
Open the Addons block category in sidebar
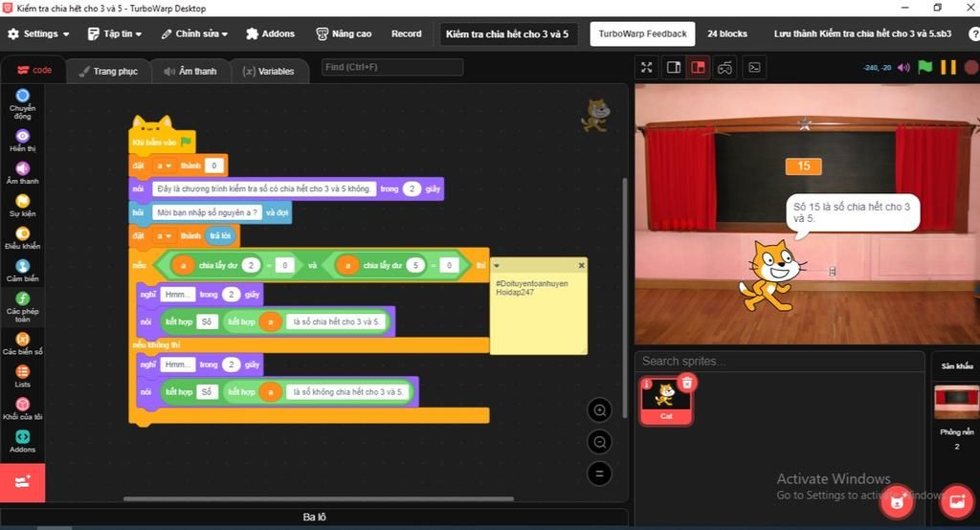[x=23, y=441]
